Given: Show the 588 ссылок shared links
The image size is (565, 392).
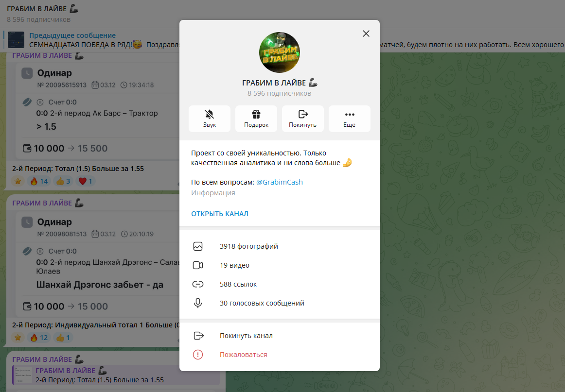Looking at the screenshot, I should coord(279,284).
